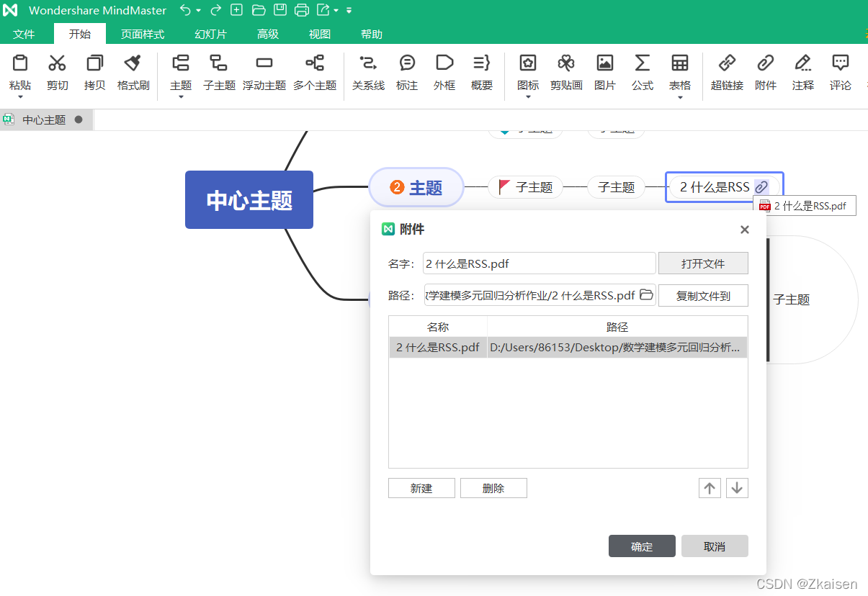Browse folder icon in path field
This screenshot has height=596, width=868.
tap(646, 295)
